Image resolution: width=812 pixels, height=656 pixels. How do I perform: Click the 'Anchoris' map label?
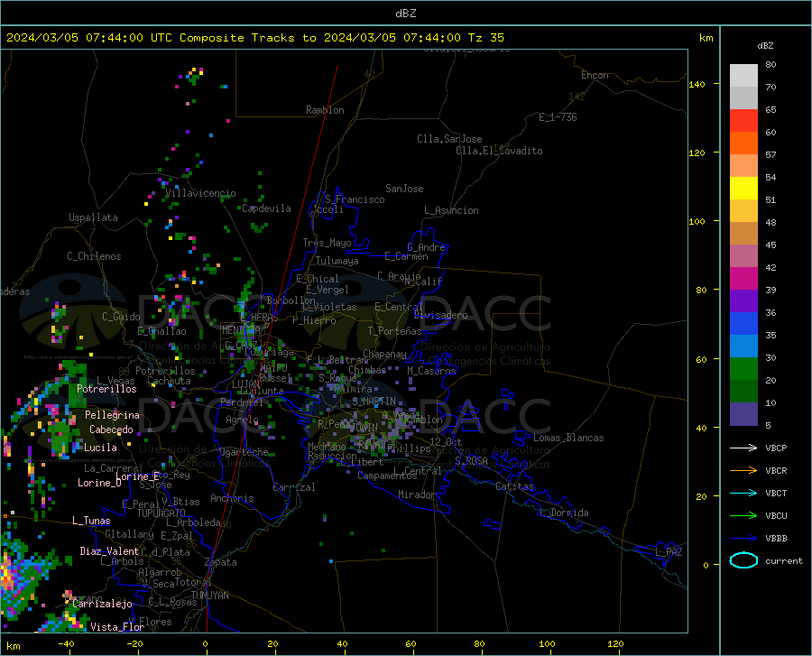pyautogui.click(x=232, y=499)
